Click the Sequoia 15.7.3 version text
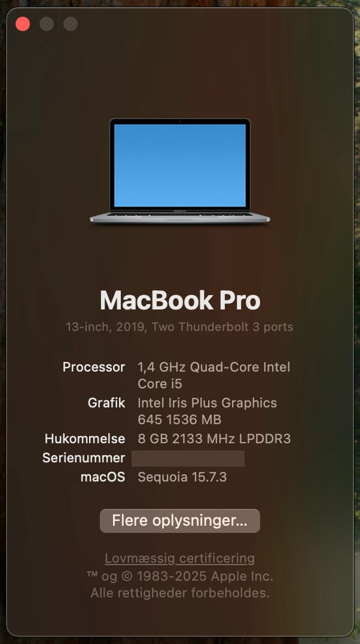360x644 pixels. pyautogui.click(x=182, y=477)
